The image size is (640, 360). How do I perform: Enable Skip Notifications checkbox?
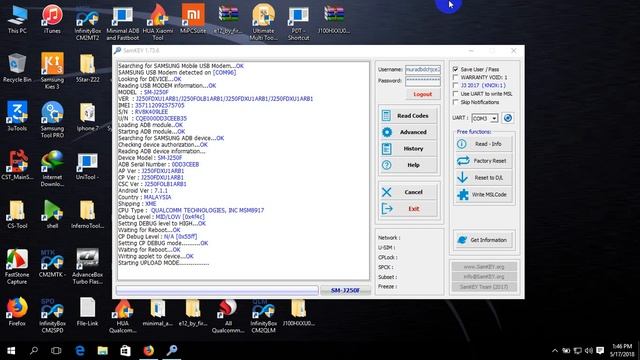(x=455, y=102)
